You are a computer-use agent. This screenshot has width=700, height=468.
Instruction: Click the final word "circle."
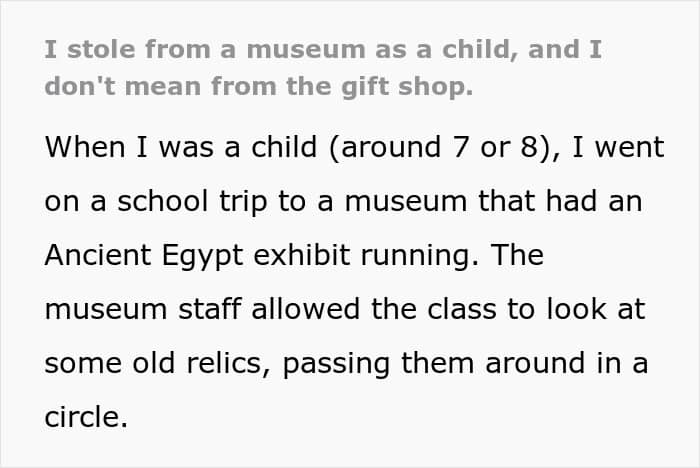point(86,417)
